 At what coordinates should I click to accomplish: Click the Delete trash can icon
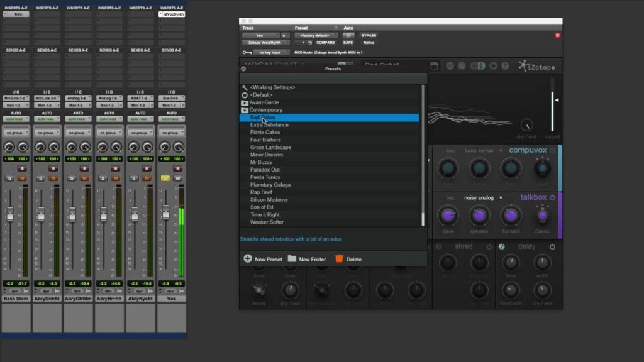click(339, 258)
